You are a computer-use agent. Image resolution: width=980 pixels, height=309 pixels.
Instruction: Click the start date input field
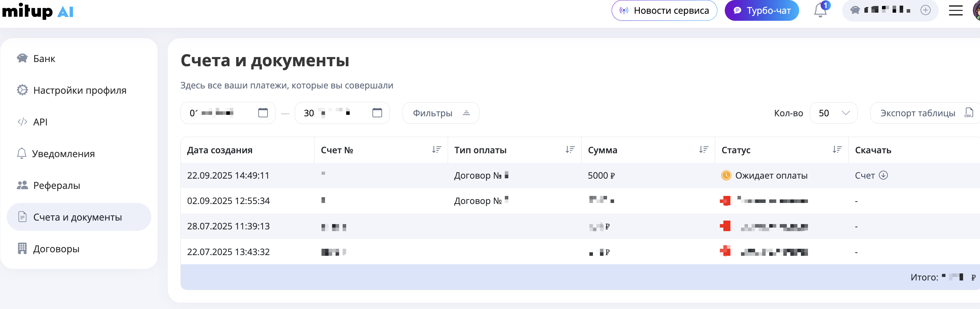[x=228, y=113]
